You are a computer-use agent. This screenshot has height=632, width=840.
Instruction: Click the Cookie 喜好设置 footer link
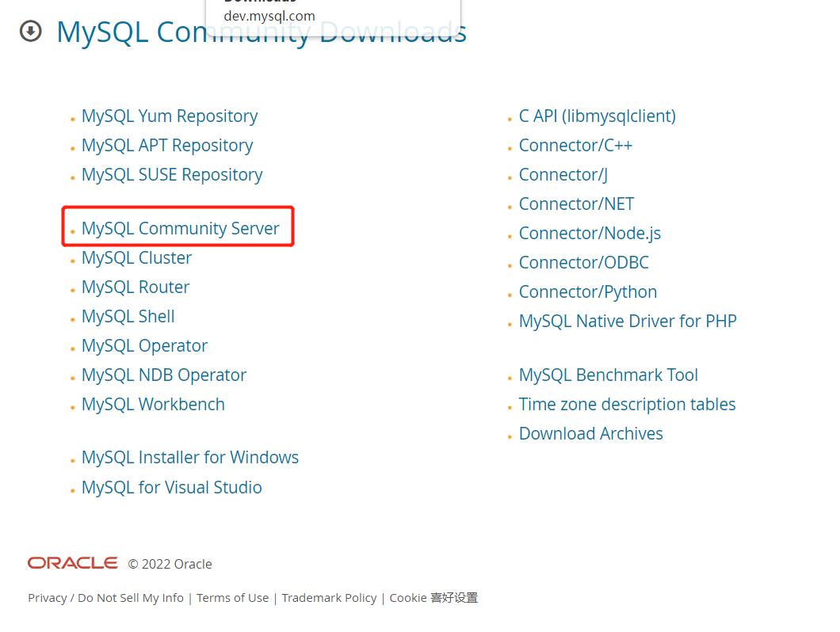(433, 598)
